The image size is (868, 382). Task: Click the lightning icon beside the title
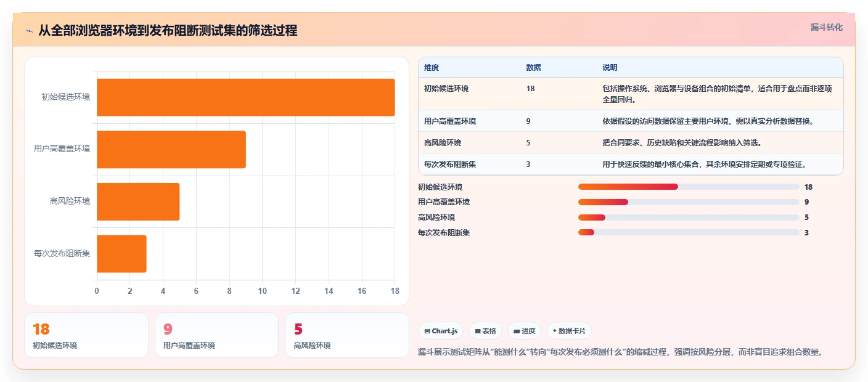[x=30, y=30]
